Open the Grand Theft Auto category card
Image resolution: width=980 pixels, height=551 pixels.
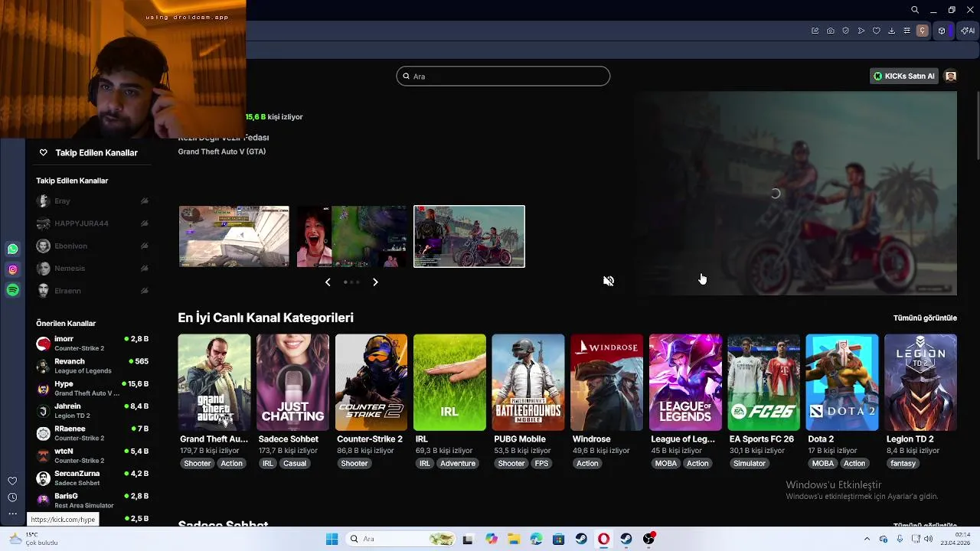(x=214, y=383)
